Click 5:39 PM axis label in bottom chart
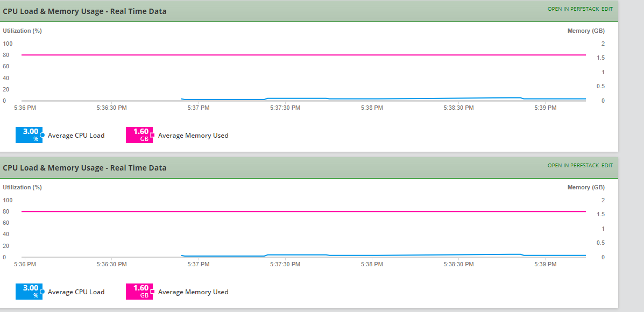The width and height of the screenshot is (644, 312). [546, 264]
